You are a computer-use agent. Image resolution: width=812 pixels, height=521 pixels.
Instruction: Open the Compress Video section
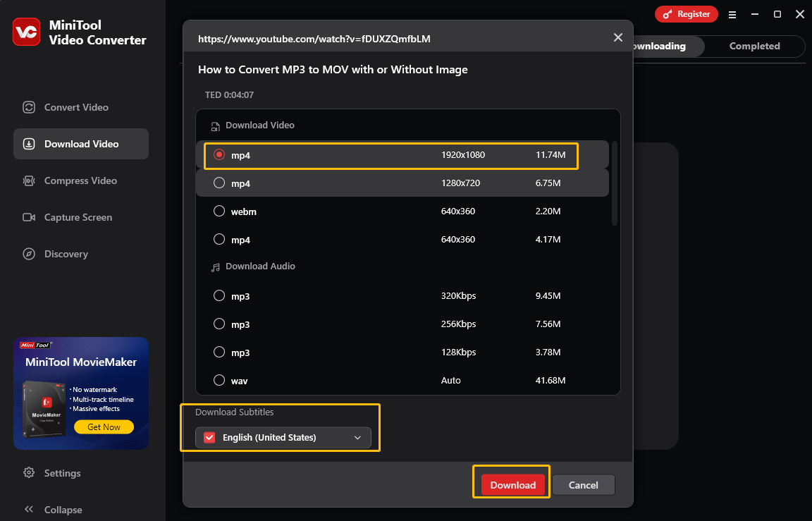(81, 180)
